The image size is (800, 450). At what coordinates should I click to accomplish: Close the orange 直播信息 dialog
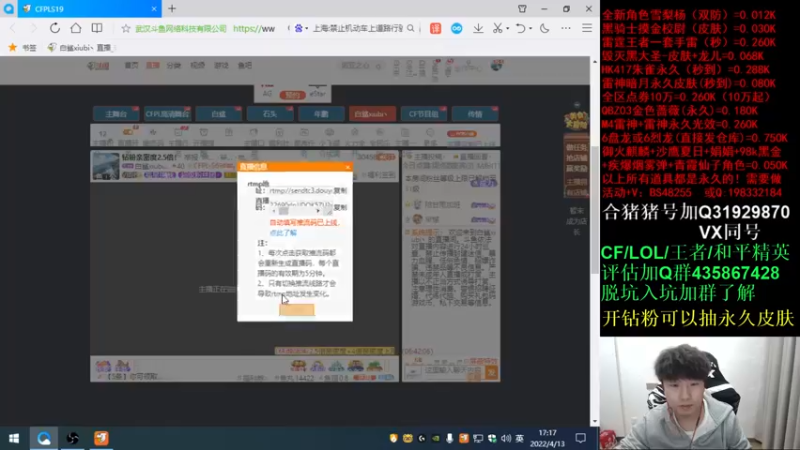[347, 167]
